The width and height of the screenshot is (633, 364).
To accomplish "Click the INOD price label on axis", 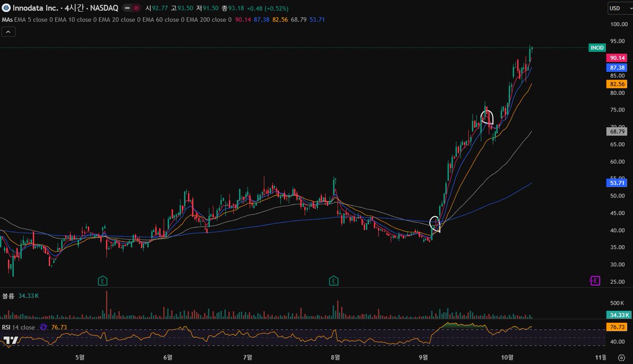I will pos(597,48).
